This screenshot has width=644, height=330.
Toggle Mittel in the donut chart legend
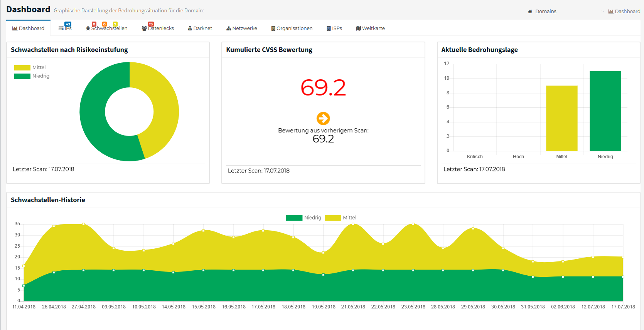pyautogui.click(x=30, y=67)
